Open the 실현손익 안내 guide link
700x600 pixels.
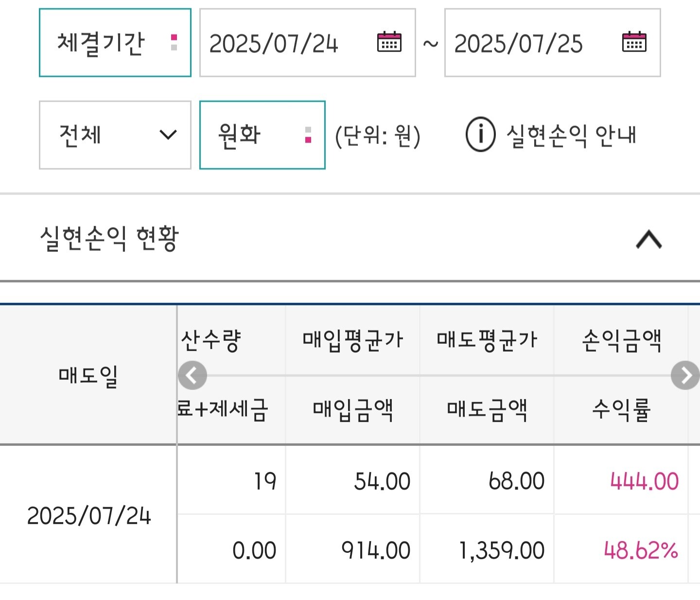click(x=572, y=135)
